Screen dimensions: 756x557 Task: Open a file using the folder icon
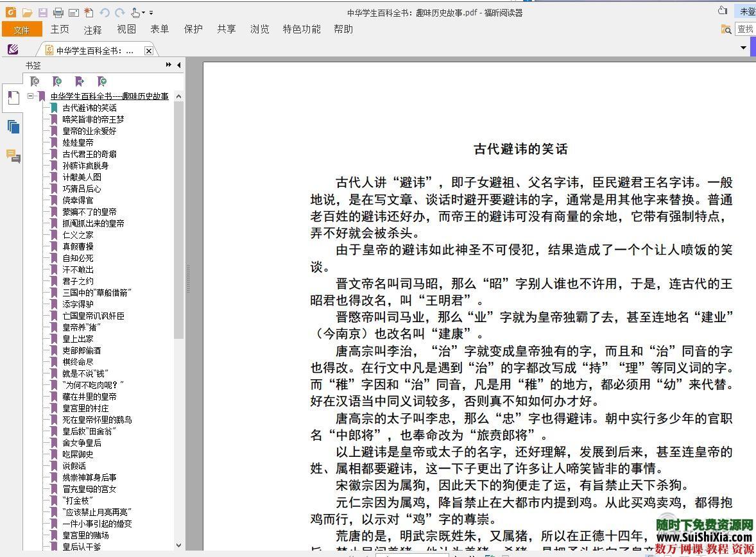click(x=27, y=12)
